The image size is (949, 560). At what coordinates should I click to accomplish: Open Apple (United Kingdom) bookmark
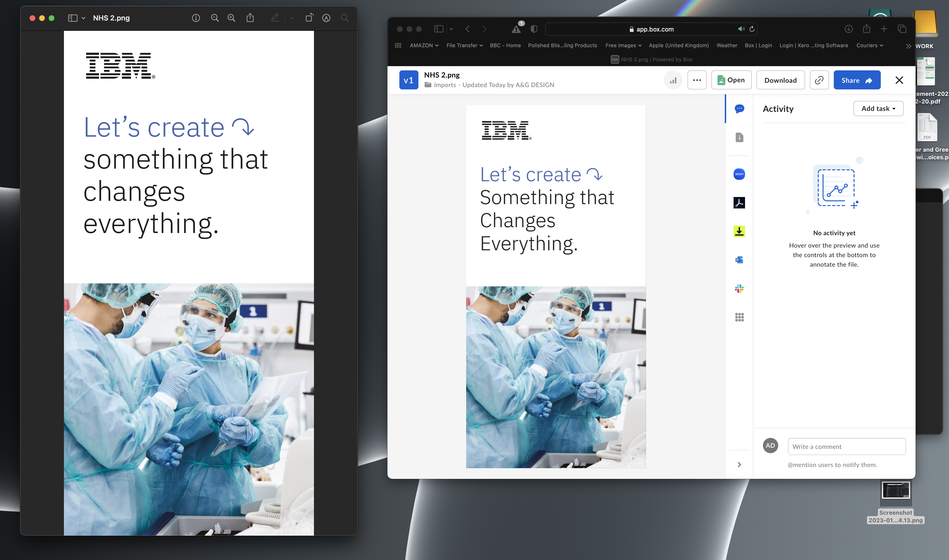(x=679, y=45)
